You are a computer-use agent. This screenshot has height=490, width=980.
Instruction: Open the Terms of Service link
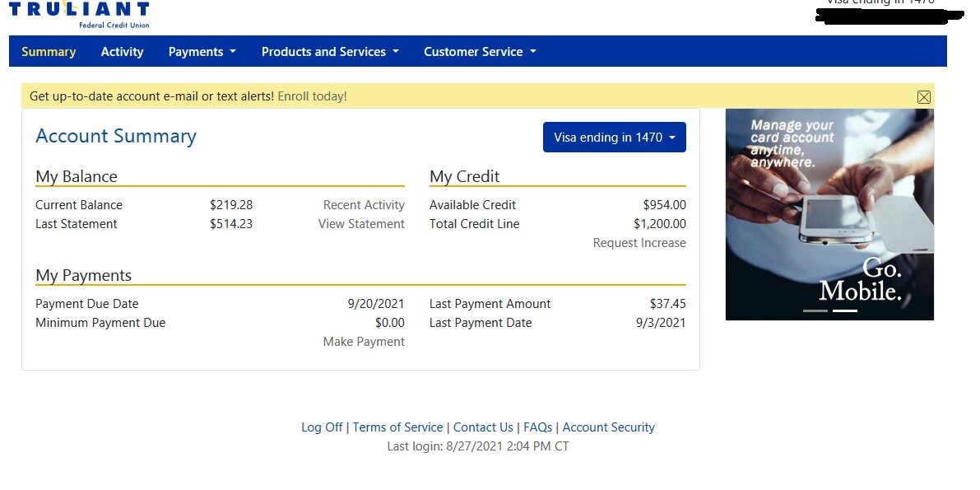[x=397, y=427]
